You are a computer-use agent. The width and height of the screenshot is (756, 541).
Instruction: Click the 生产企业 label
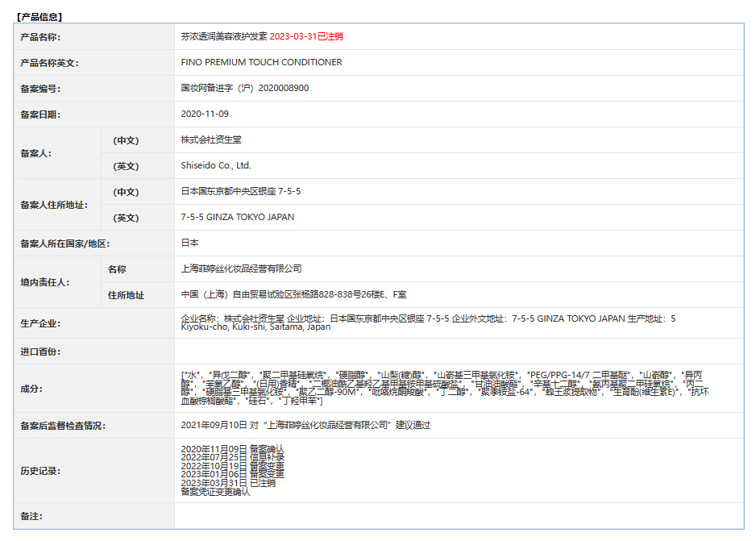coord(40,323)
